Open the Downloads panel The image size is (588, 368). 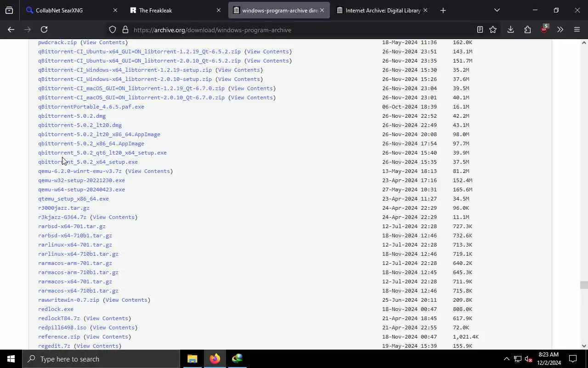510,29
